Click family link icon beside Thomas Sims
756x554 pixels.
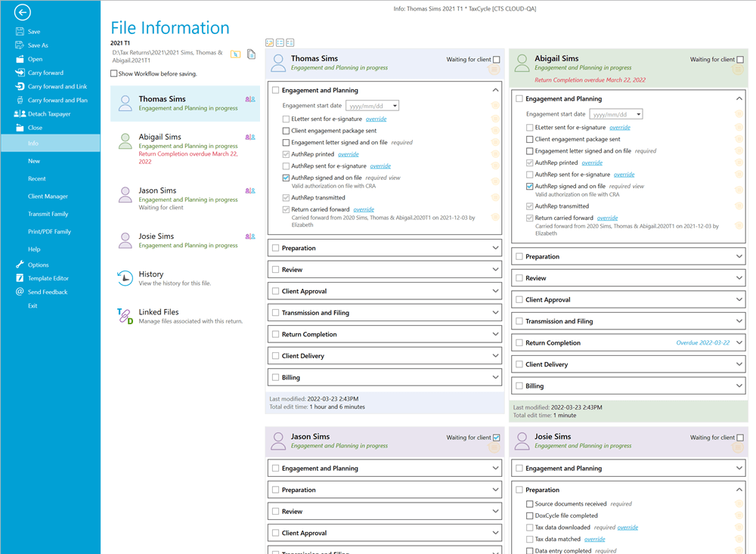point(250,99)
